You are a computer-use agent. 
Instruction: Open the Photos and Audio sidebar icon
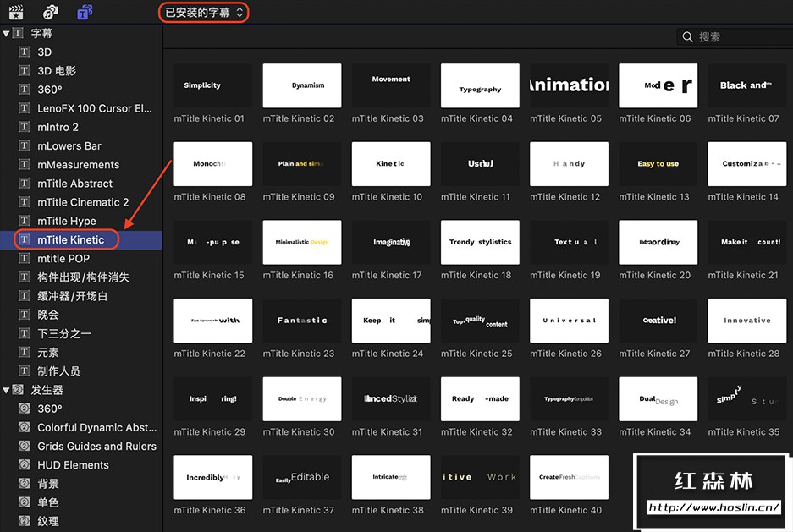point(51,12)
